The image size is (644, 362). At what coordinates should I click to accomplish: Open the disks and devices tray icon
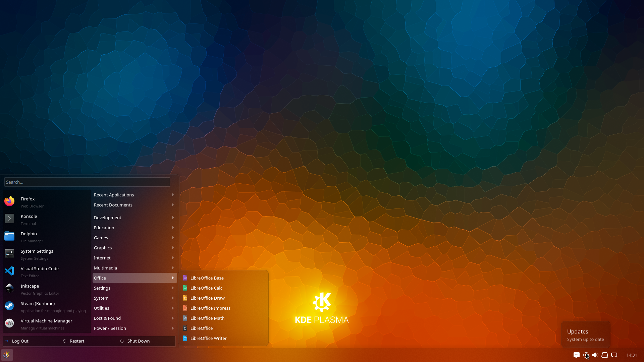click(x=605, y=355)
